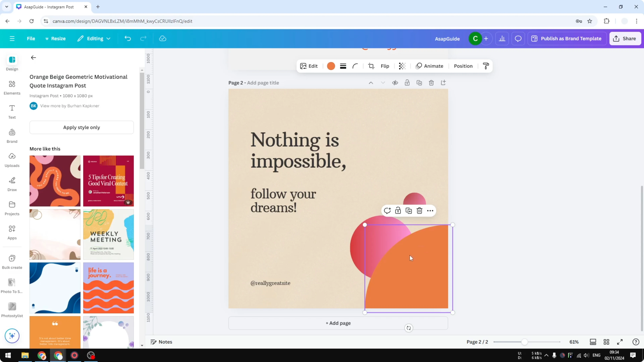
Task: Click Apply style only
Action: tap(82, 127)
